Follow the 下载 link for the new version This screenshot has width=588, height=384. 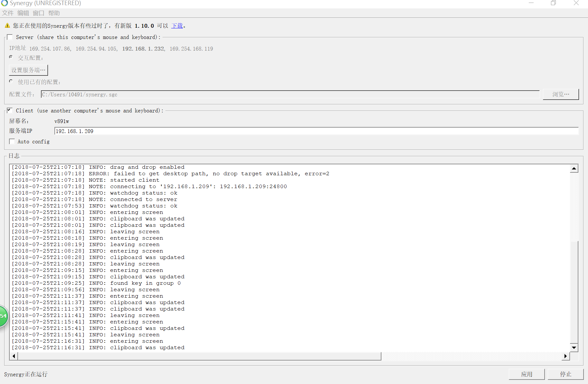177,25
